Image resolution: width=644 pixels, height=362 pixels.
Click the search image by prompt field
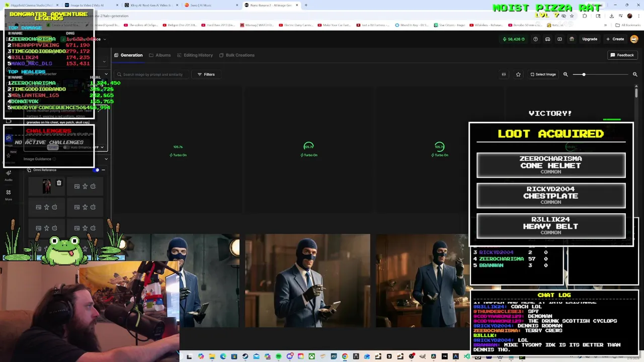(152, 74)
